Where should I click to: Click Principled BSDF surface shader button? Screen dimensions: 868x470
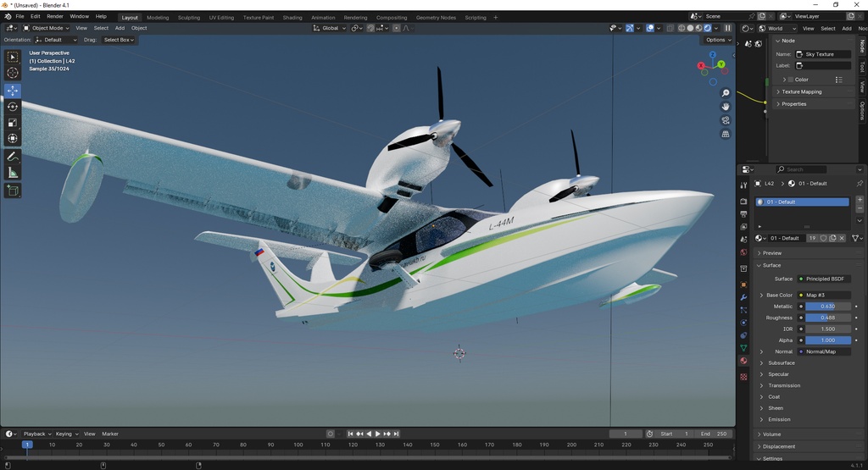[824, 279]
